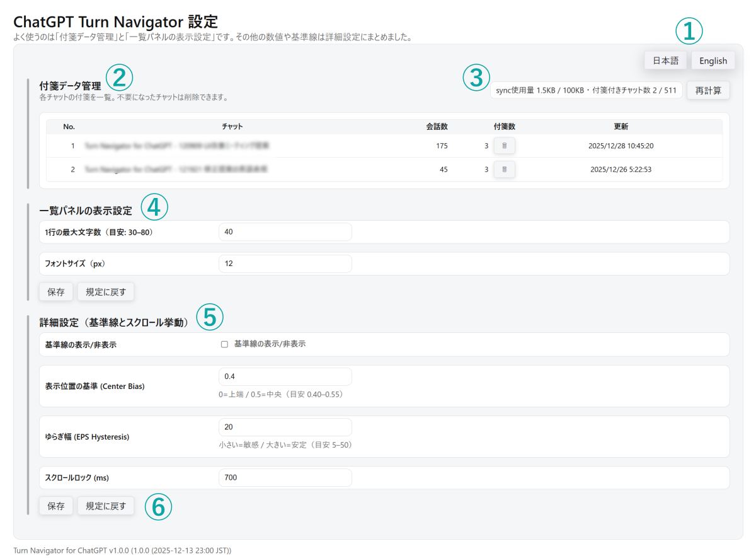
Task: Click 規定に戻す under 詳細設定
Action: tap(106, 506)
